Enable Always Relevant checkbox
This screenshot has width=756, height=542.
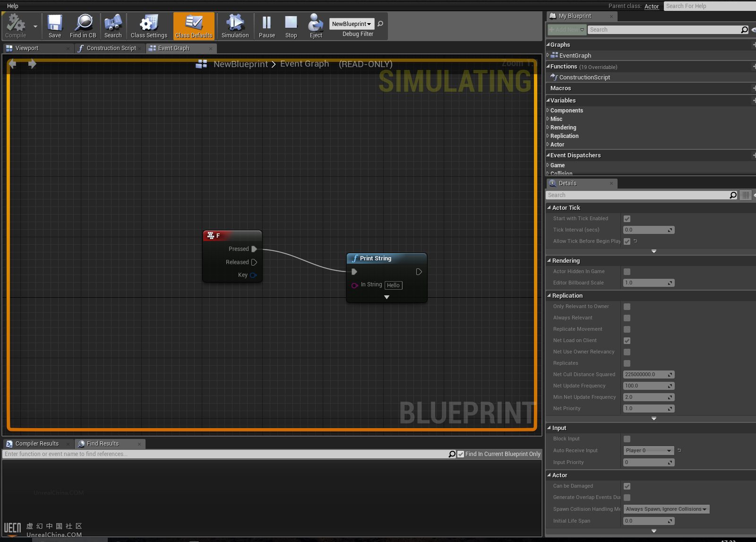(x=627, y=318)
